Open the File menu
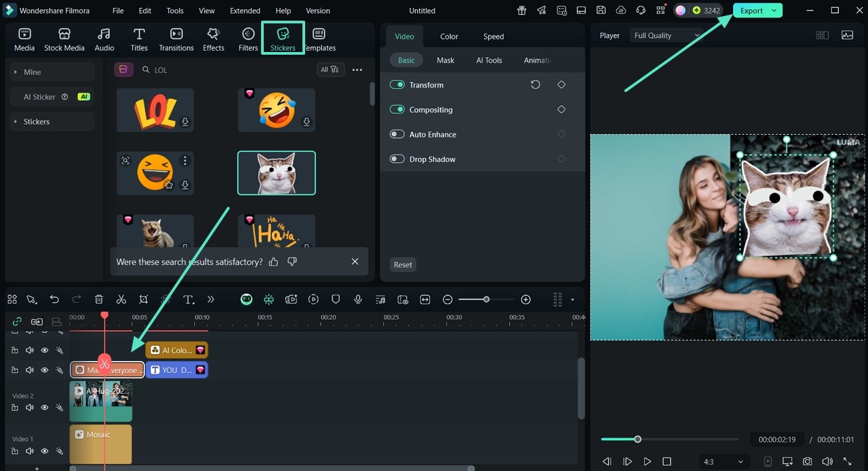This screenshot has width=868, height=471. tap(118, 11)
